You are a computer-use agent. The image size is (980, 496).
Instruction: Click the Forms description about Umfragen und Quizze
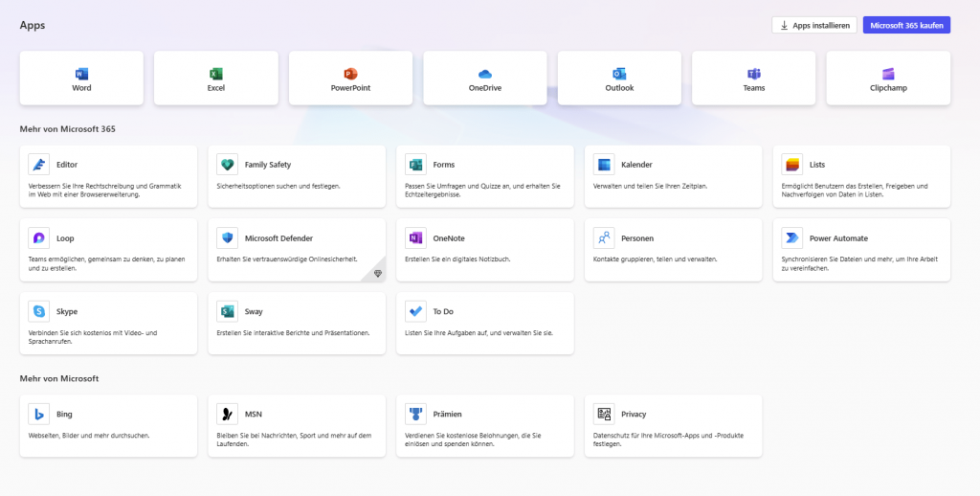[482, 191]
